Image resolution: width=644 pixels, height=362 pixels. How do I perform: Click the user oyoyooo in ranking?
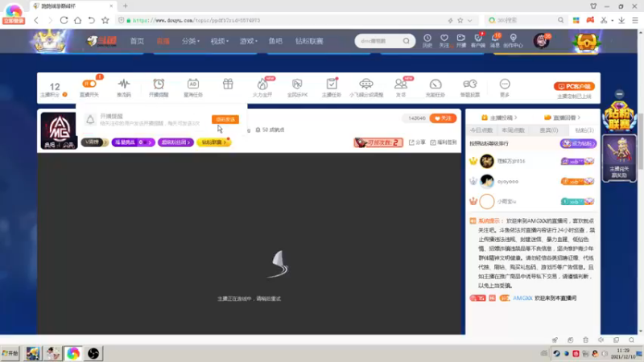(508, 182)
